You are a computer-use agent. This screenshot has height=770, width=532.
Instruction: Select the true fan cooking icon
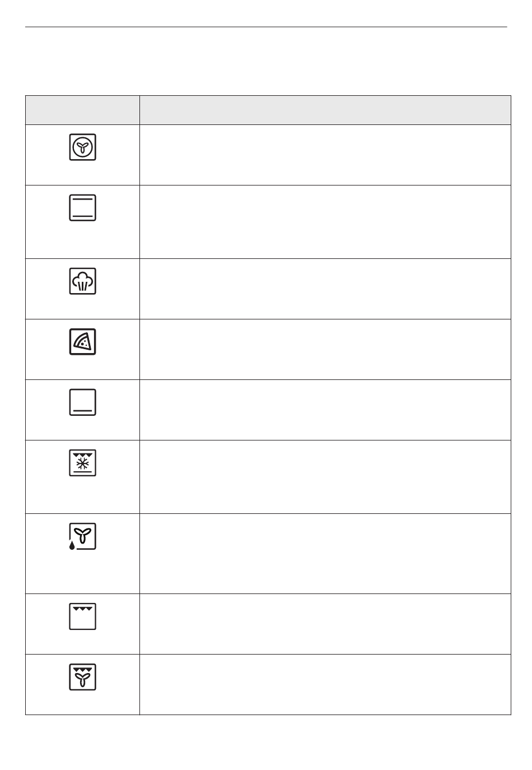tap(83, 147)
